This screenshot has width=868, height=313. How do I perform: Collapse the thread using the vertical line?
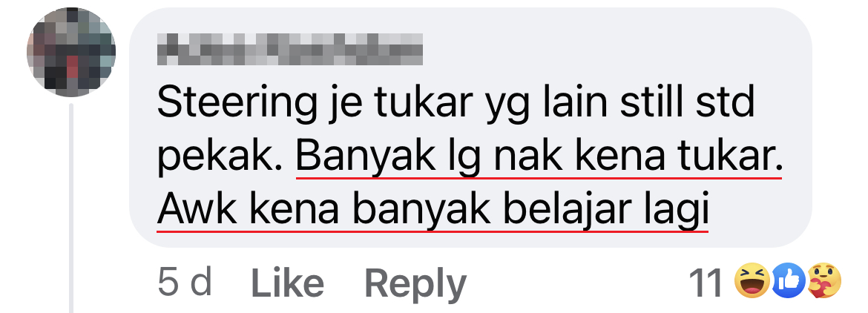coord(71,208)
